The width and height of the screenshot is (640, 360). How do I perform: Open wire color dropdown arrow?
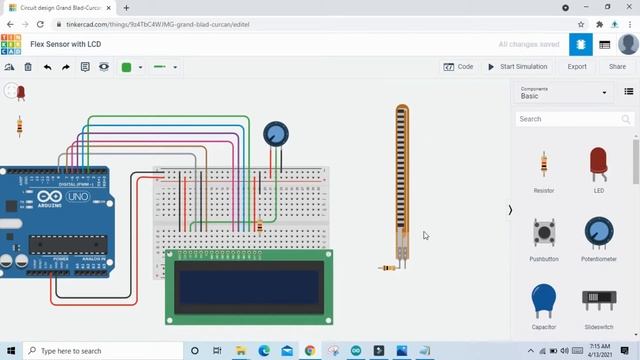(140, 67)
